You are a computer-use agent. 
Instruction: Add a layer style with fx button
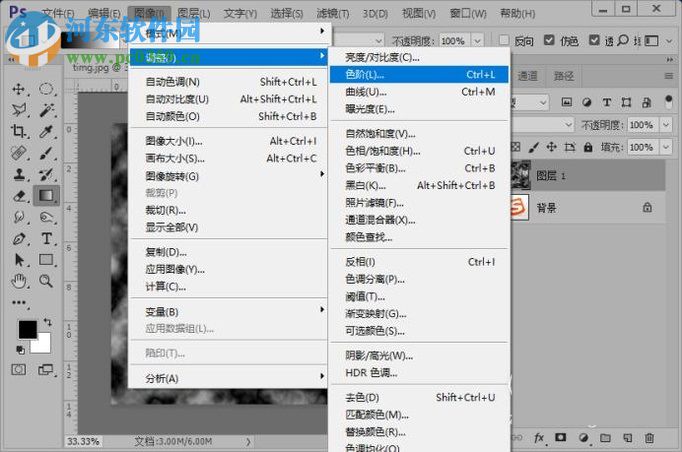tap(539, 438)
